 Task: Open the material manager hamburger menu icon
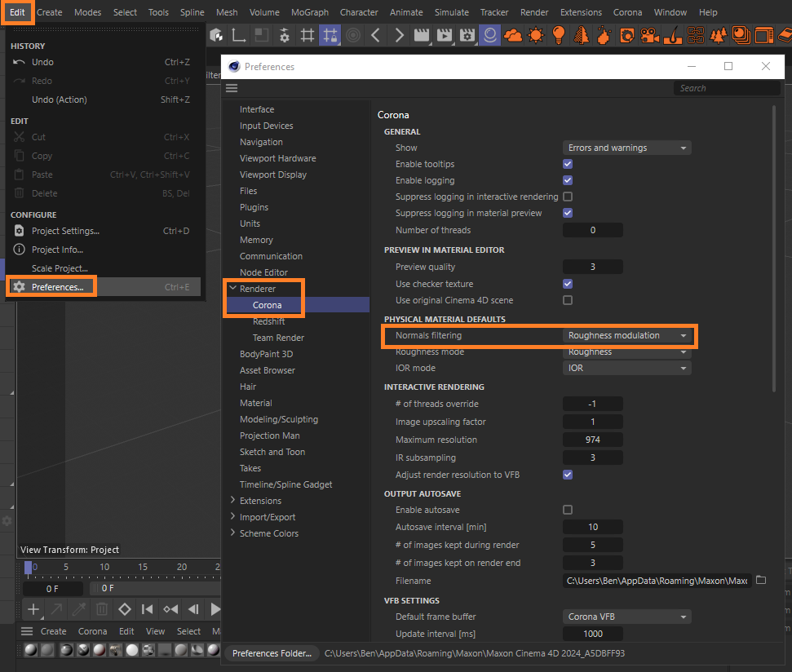point(27,631)
